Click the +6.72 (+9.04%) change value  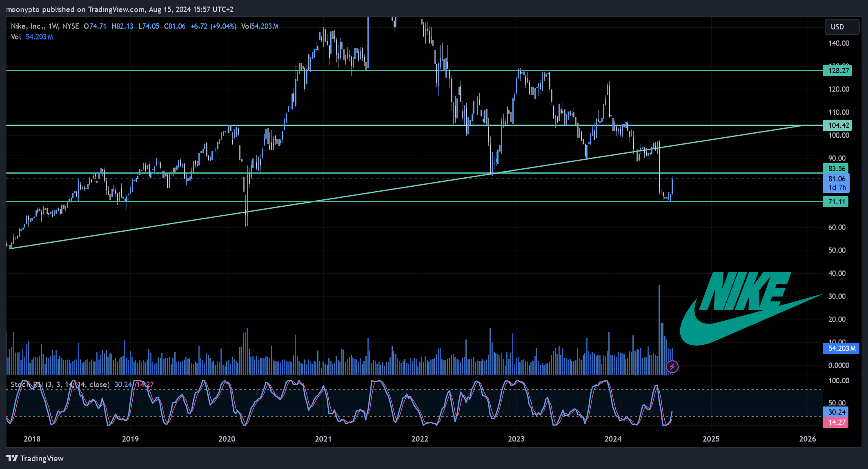point(214,26)
